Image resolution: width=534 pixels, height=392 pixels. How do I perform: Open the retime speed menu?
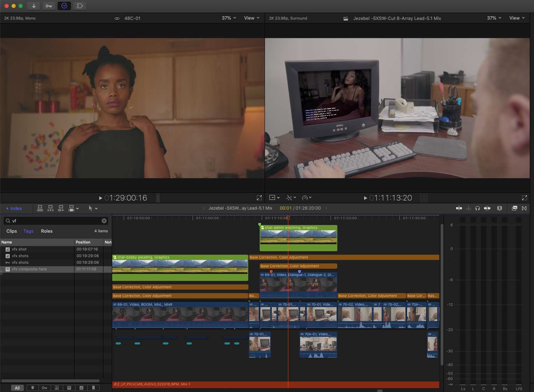tap(307, 198)
